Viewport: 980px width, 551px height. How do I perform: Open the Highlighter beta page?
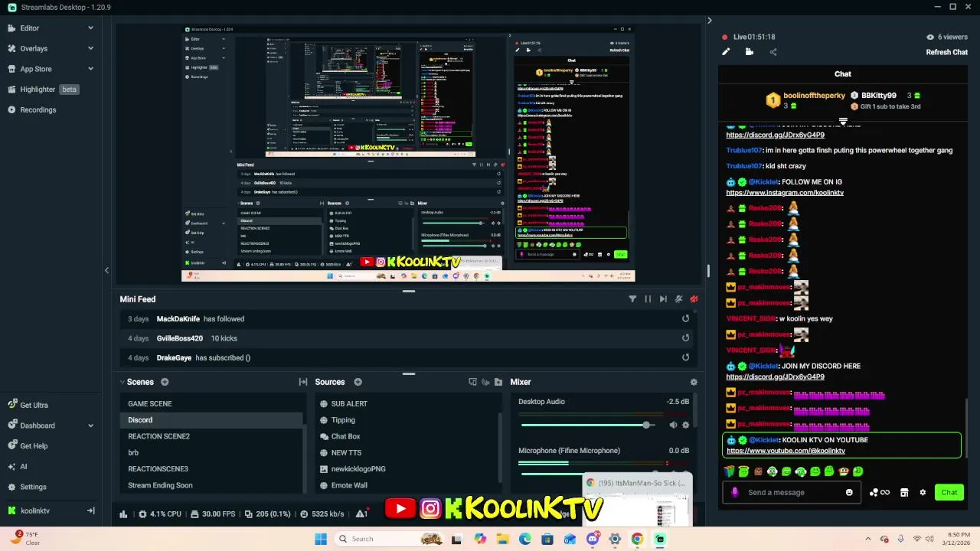[44, 90]
